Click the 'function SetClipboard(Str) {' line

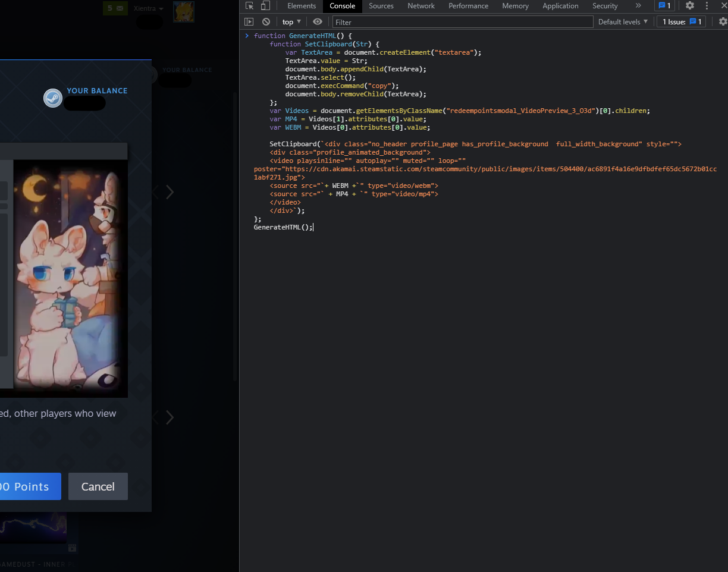[x=324, y=44]
